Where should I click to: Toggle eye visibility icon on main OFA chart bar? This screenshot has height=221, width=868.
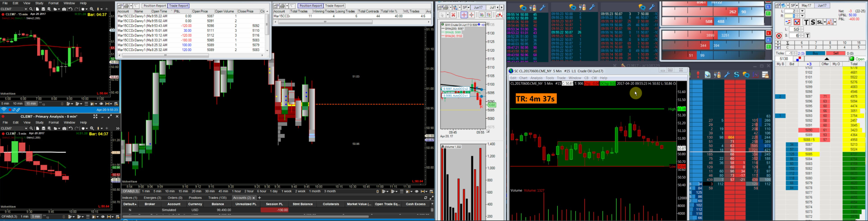416,191
